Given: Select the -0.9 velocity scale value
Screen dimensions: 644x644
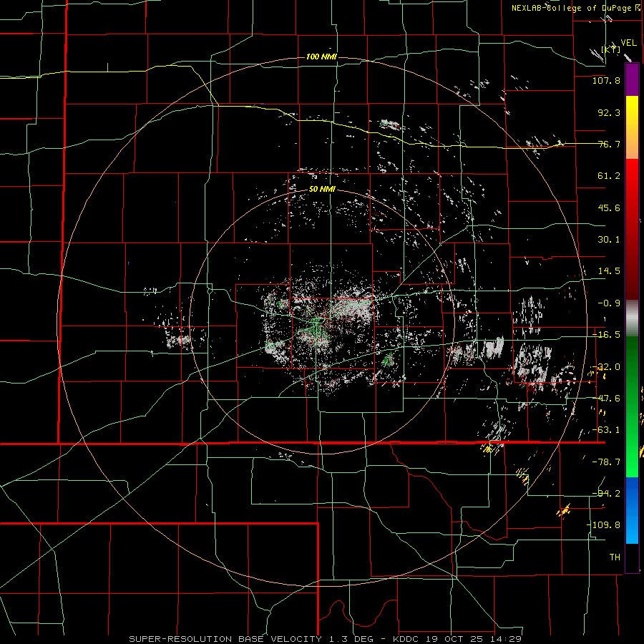Looking at the screenshot, I should click(x=609, y=303).
